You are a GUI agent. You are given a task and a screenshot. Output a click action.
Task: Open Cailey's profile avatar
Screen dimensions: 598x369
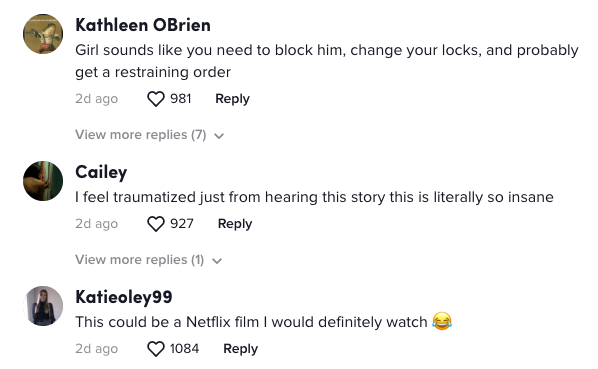tap(43, 181)
